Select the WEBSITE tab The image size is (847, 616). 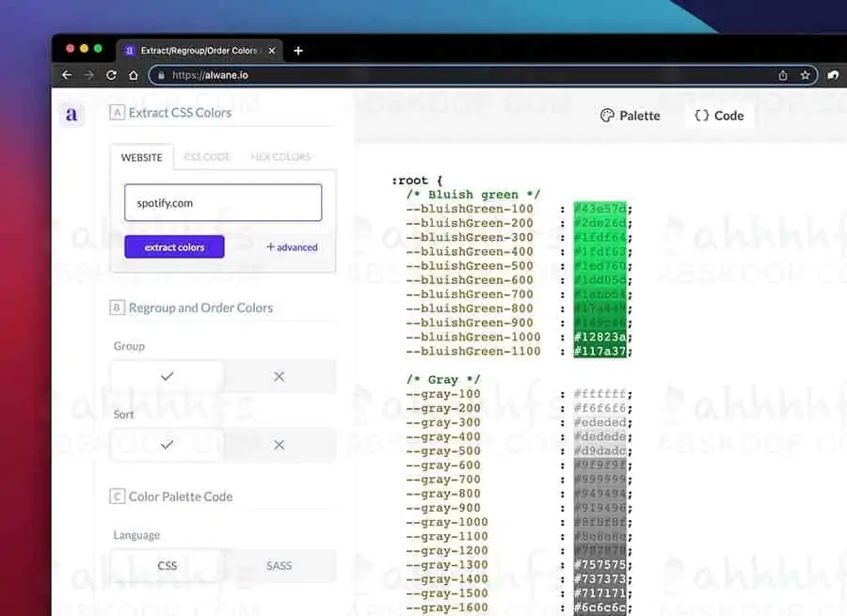coord(141,157)
